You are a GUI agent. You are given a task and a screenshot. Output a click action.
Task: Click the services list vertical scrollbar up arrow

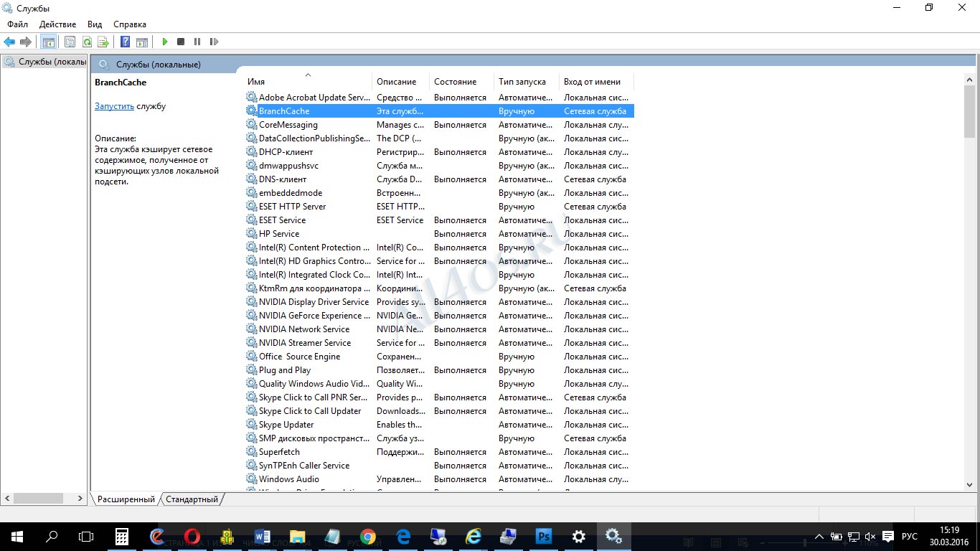[970, 79]
